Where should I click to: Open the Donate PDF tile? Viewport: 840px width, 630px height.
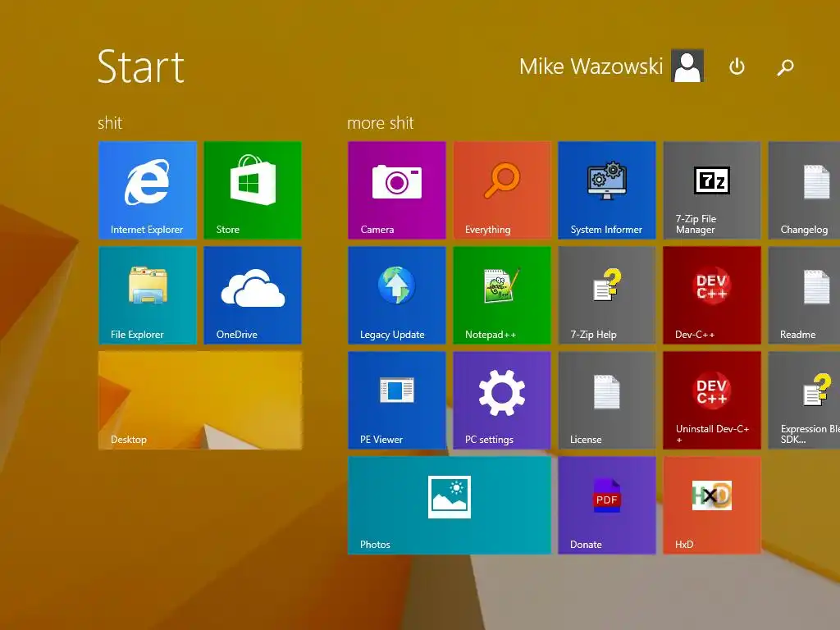tap(606, 505)
